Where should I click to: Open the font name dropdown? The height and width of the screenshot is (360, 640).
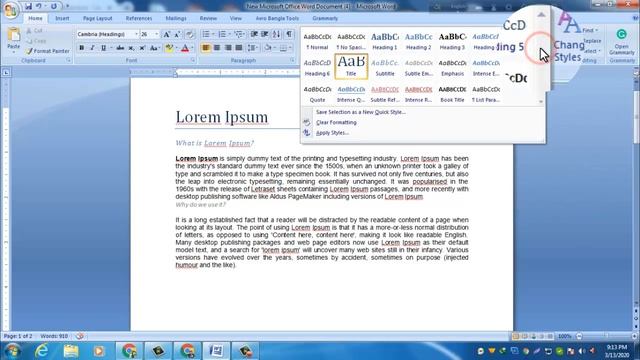pos(136,34)
